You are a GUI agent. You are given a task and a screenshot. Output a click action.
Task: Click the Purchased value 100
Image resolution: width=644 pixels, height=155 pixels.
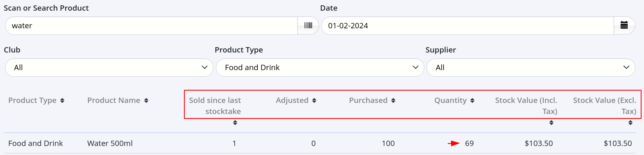pyautogui.click(x=388, y=144)
